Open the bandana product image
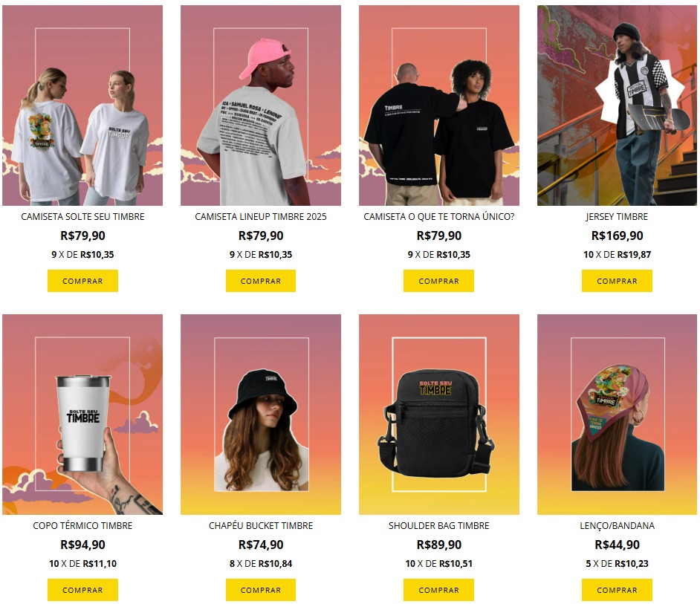The image size is (700, 604). click(617, 415)
